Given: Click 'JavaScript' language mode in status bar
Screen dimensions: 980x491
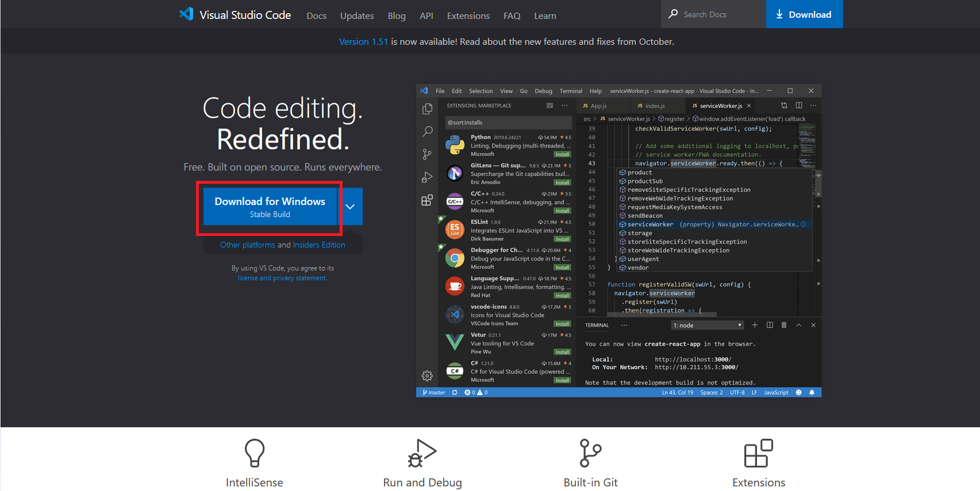Looking at the screenshot, I should click(x=776, y=392).
